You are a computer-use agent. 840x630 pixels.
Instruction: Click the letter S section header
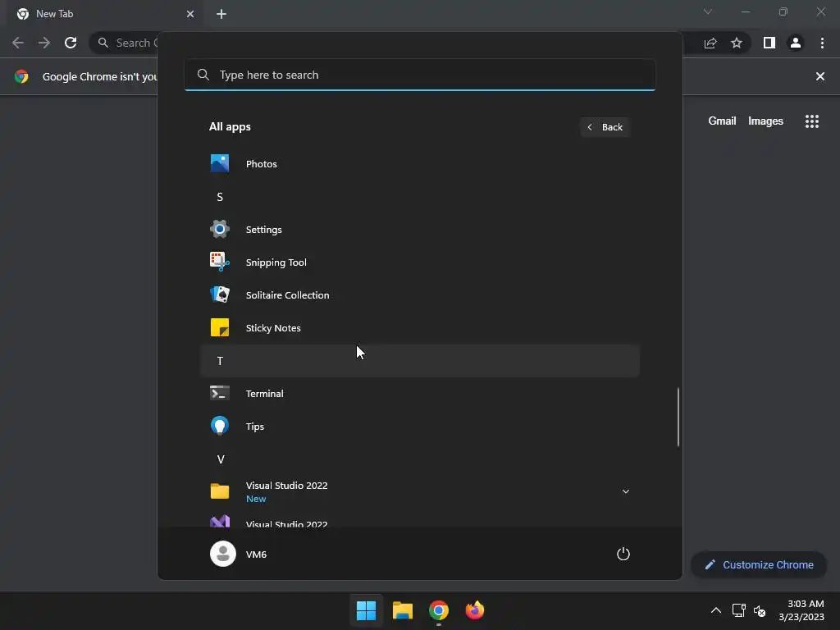(x=220, y=197)
